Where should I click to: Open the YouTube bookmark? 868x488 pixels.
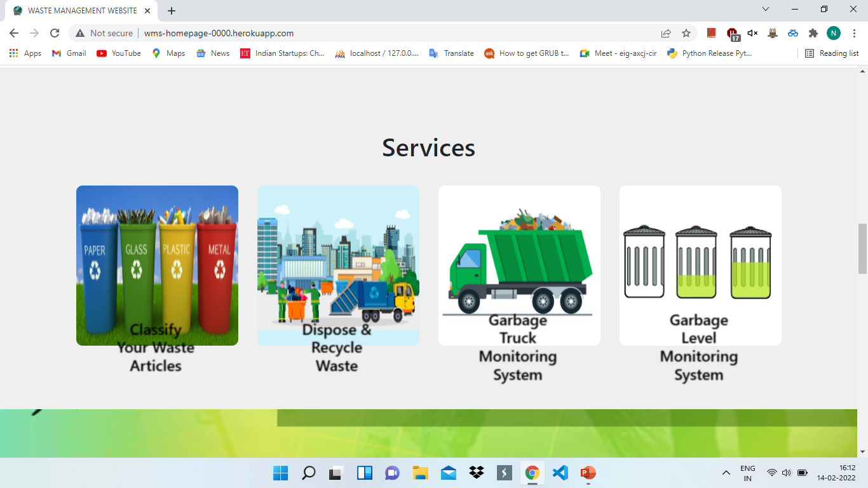pyautogui.click(x=118, y=53)
